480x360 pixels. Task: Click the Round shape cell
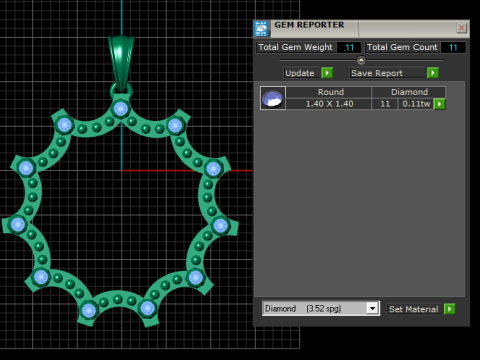pyautogui.click(x=330, y=92)
